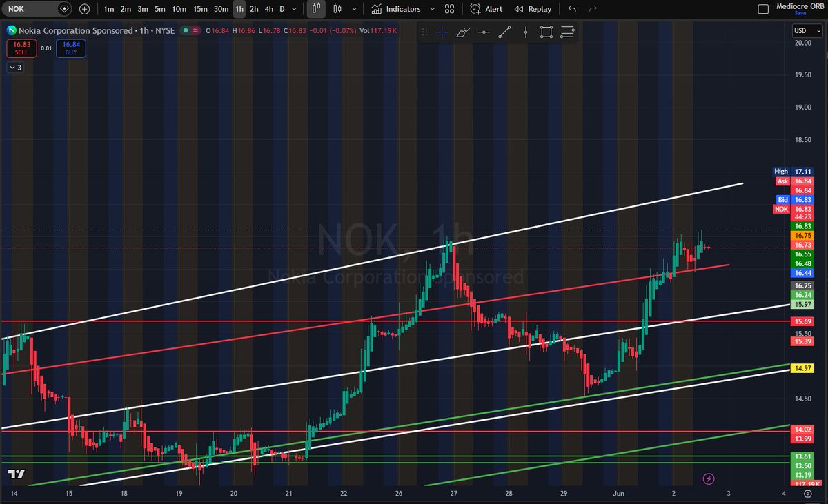This screenshot has height=504, width=828.
Task: Expand the chart style dropdown arrow
Action: (x=355, y=9)
